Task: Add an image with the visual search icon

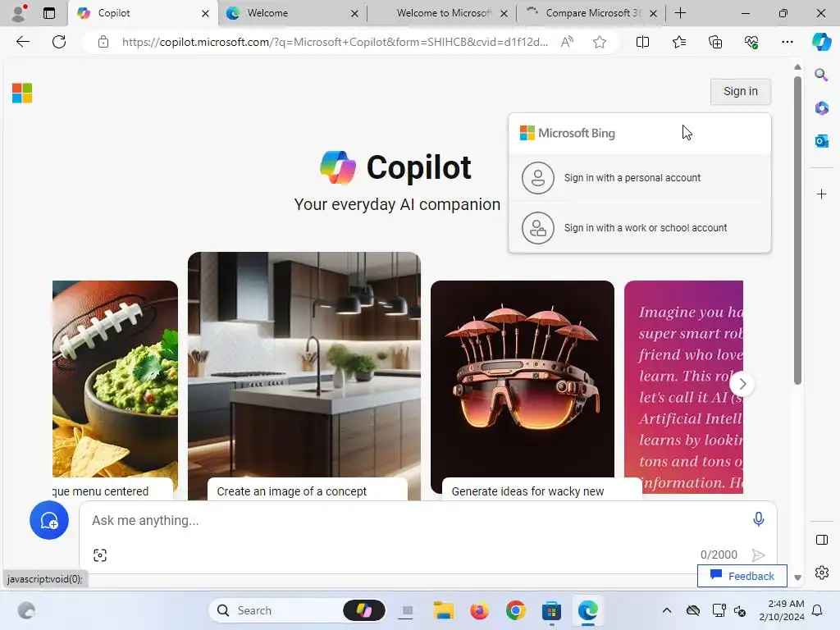Action: (100, 555)
